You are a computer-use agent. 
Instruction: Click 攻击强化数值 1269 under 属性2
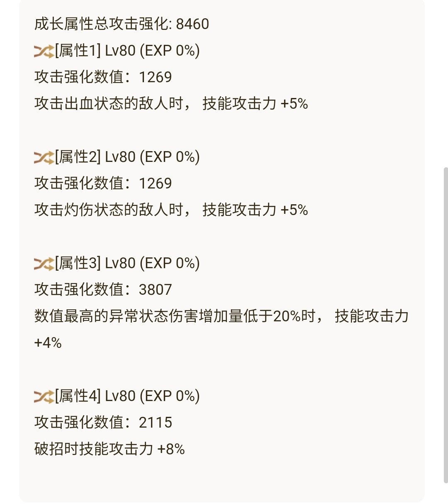pyautogui.click(x=103, y=183)
